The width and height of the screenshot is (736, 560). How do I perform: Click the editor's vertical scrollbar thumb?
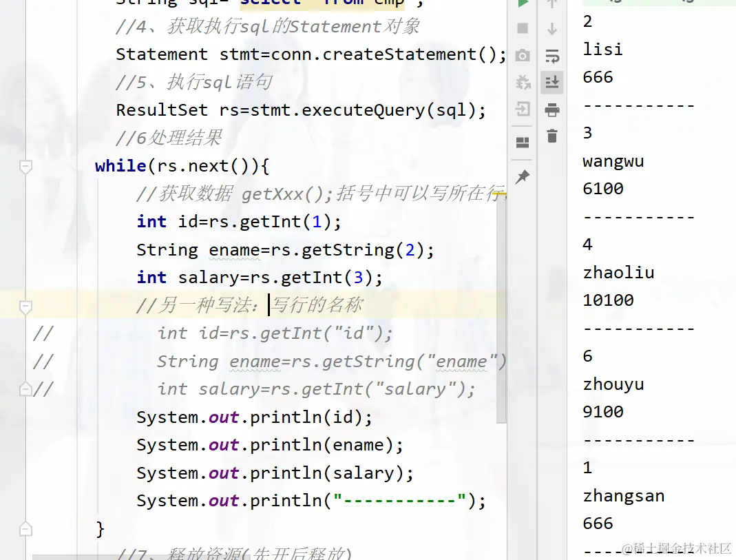[501, 307]
